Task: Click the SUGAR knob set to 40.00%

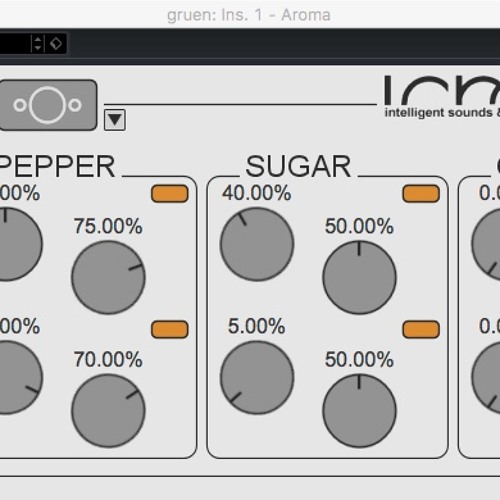Action: tap(257, 244)
